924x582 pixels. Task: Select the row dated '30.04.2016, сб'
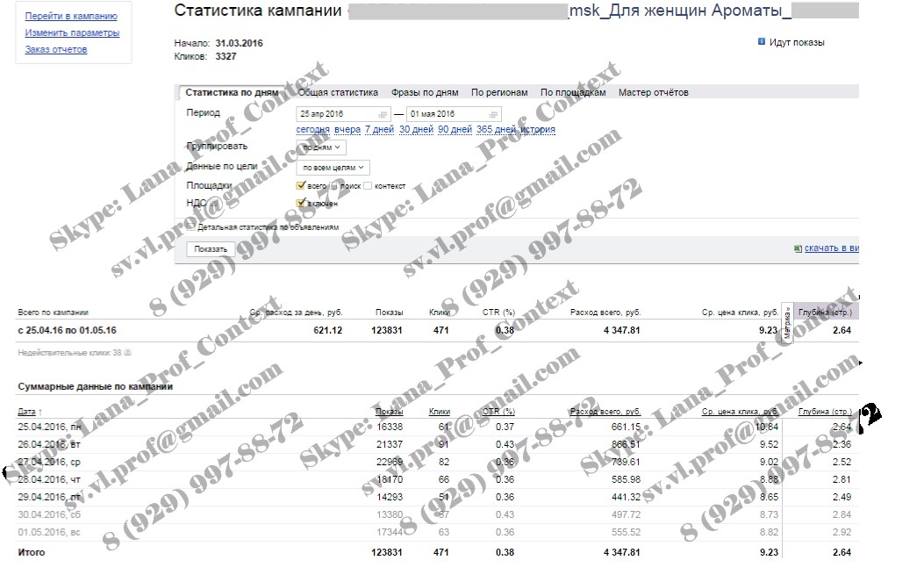coord(437,514)
